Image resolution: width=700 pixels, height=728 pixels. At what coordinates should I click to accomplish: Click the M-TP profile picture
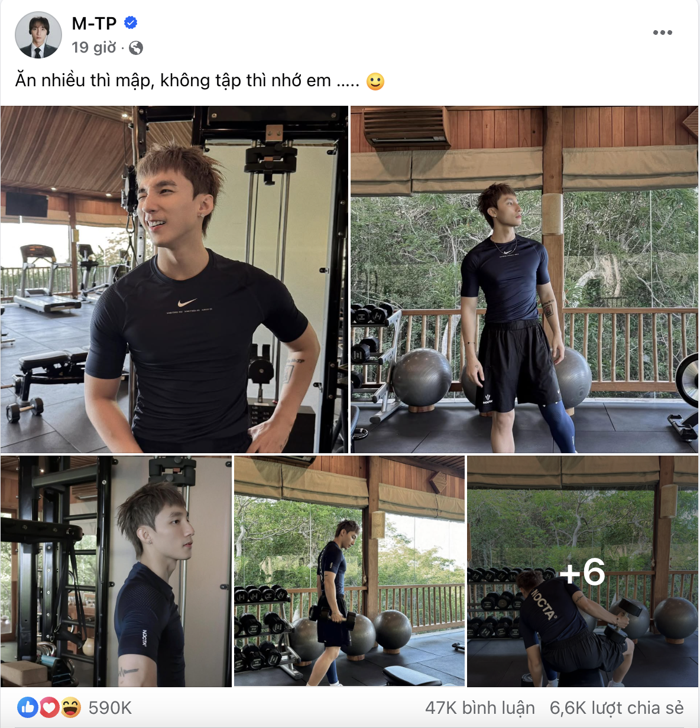[x=37, y=34]
